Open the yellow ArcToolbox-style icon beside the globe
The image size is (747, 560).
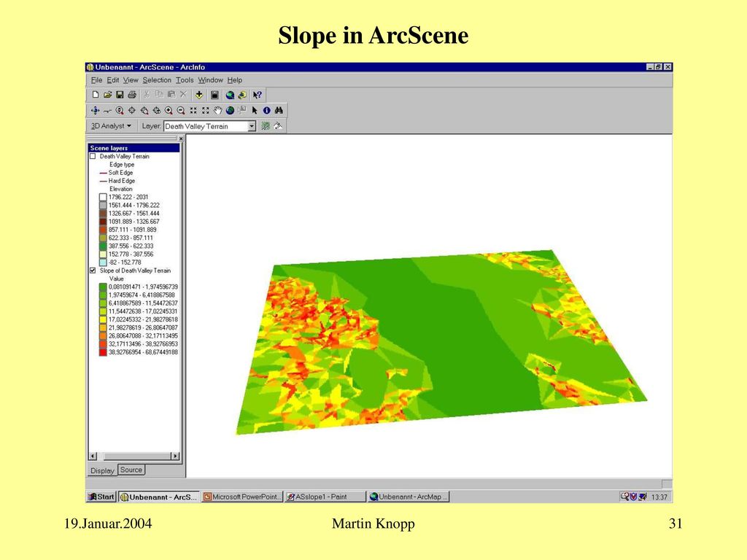(x=242, y=95)
